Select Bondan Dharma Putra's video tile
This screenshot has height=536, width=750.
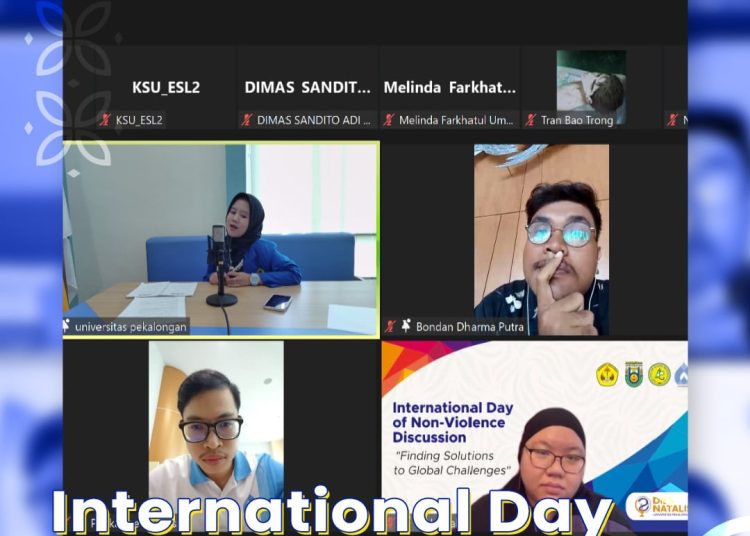(541, 240)
